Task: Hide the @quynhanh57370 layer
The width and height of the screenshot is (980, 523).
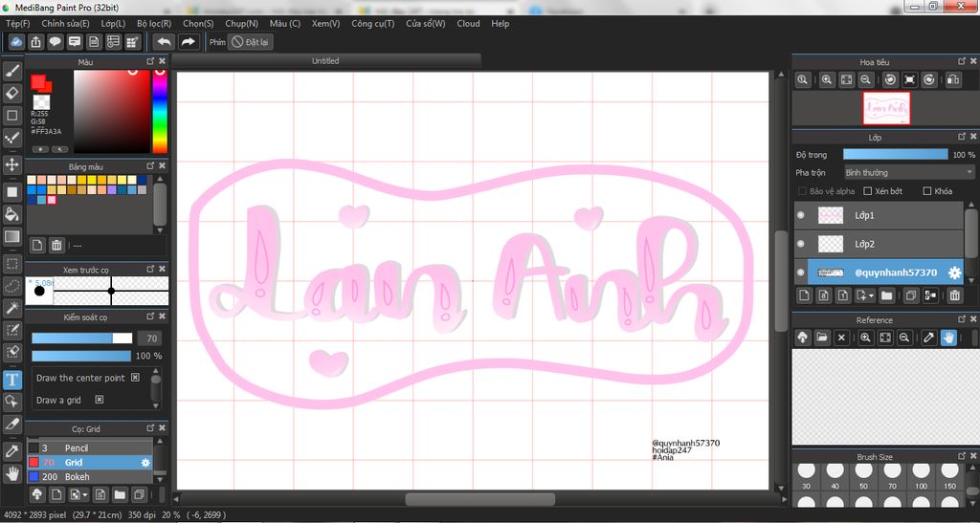Action: [801, 272]
